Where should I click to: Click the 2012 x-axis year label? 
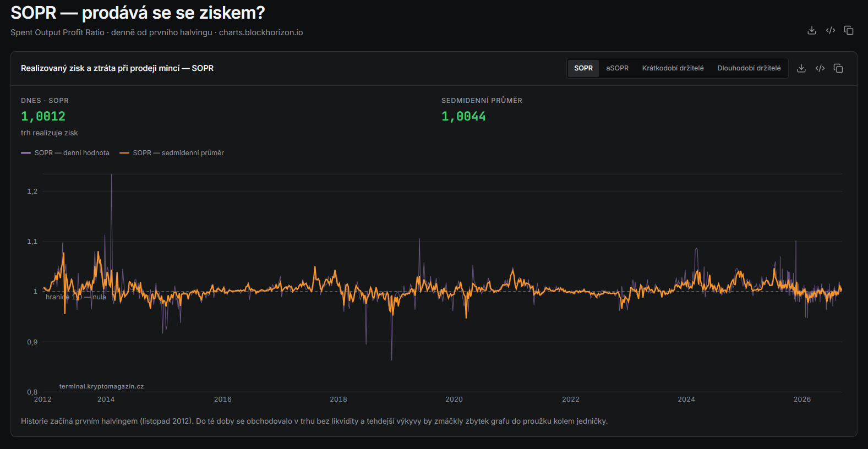pyautogui.click(x=43, y=399)
